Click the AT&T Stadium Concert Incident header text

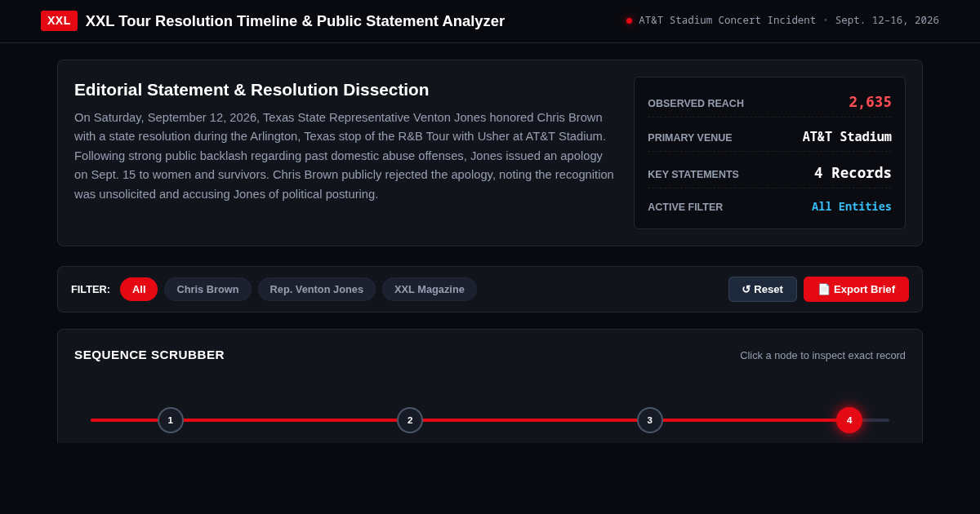727,20
